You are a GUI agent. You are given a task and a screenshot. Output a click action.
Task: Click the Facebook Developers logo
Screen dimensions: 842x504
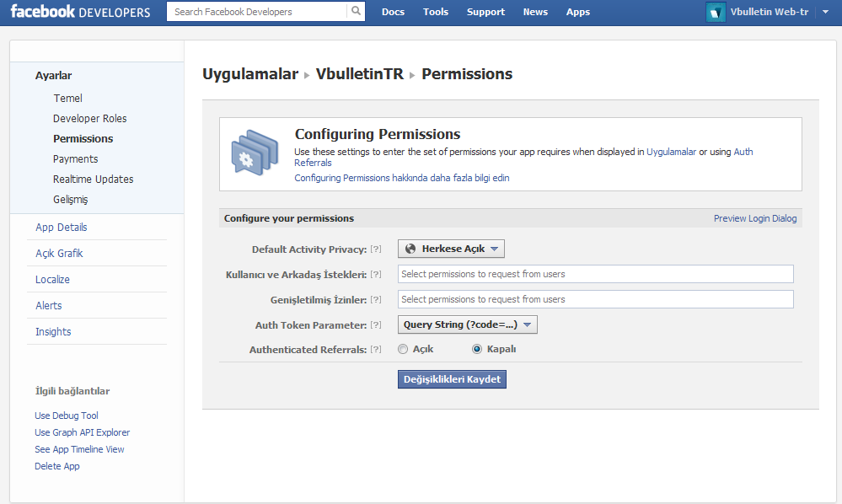(80, 12)
